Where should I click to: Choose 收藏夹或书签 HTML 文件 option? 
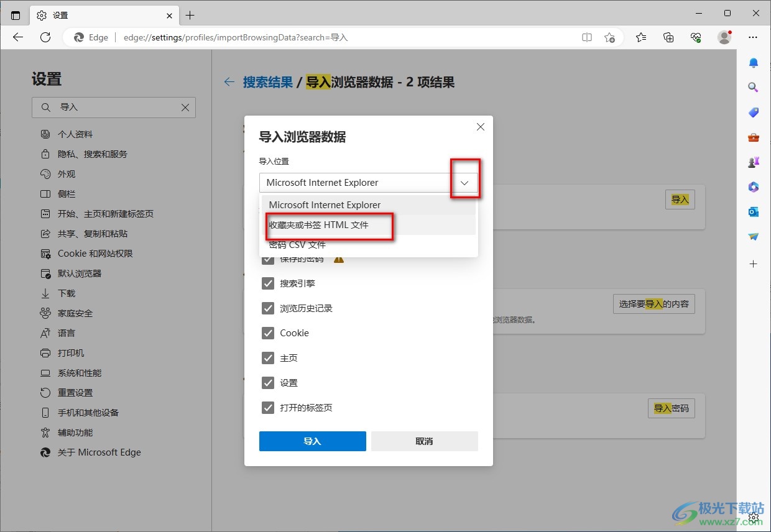point(369,225)
